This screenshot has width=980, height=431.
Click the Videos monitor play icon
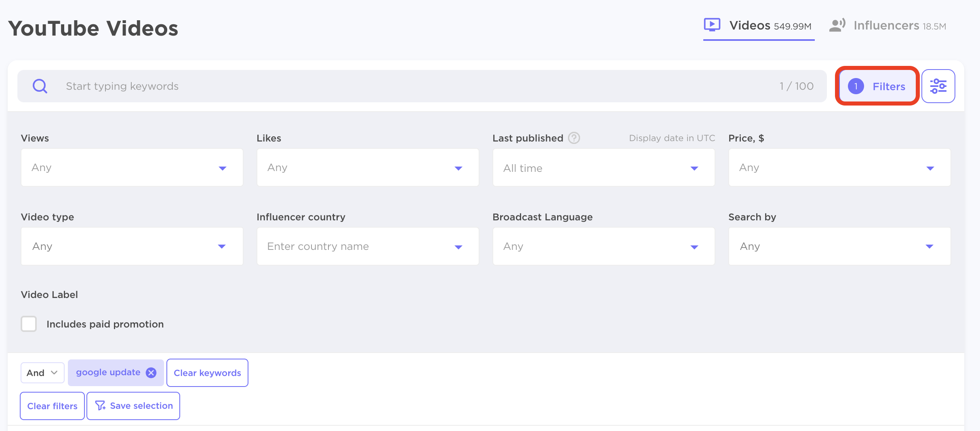click(x=712, y=25)
